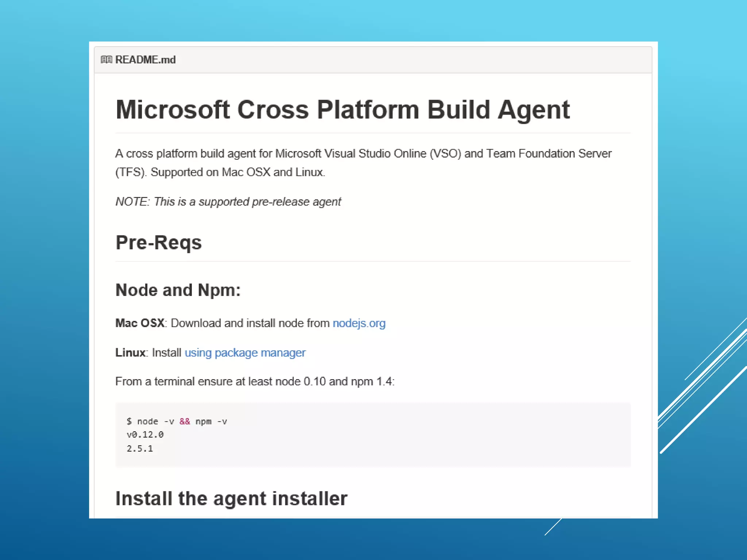Click the README.md file name header
Image resolution: width=747 pixels, height=560 pixels.
145,59
